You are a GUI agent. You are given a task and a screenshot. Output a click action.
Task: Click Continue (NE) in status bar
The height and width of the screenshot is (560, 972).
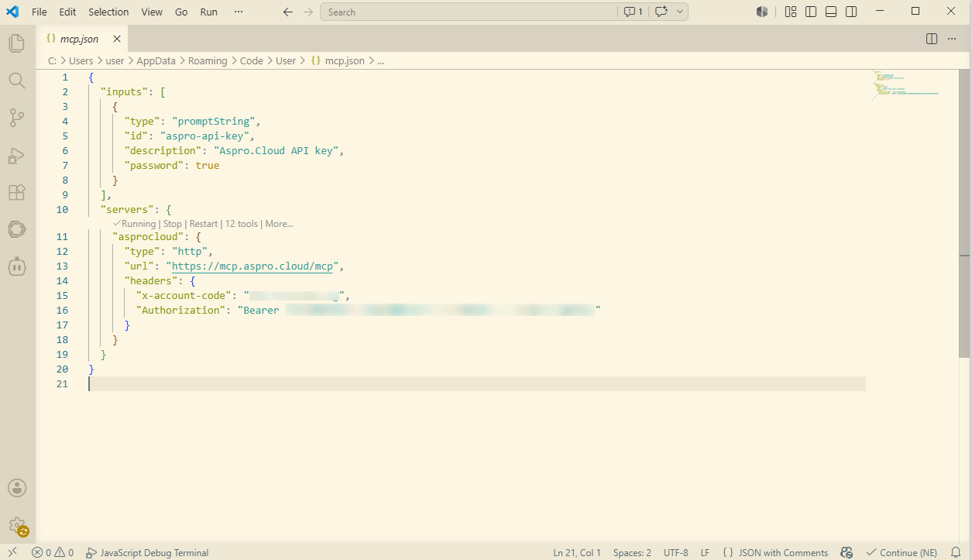pyautogui.click(x=902, y=552)
